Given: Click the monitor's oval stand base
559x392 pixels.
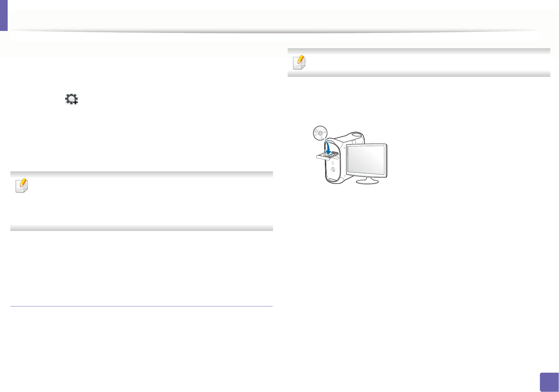Looking at the screenshot, I should 367,182.
